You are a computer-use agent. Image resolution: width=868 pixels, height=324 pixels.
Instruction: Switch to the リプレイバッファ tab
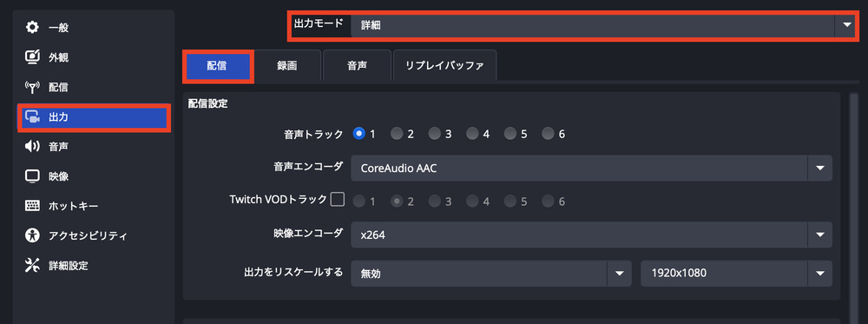pos(444,66)
